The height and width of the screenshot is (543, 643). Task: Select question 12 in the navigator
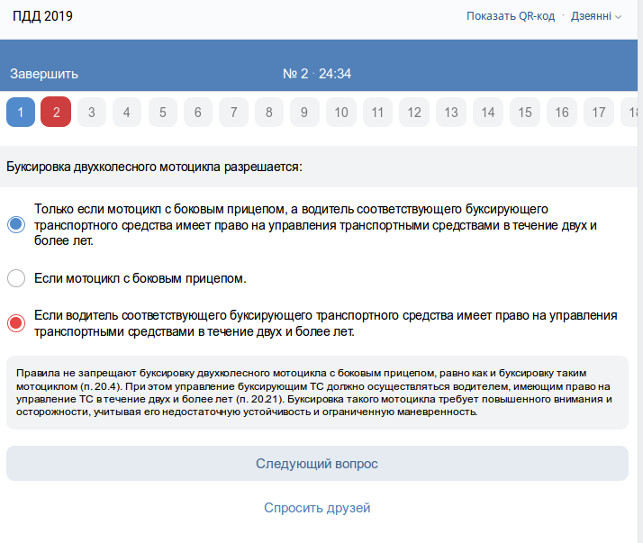point(414,112)
